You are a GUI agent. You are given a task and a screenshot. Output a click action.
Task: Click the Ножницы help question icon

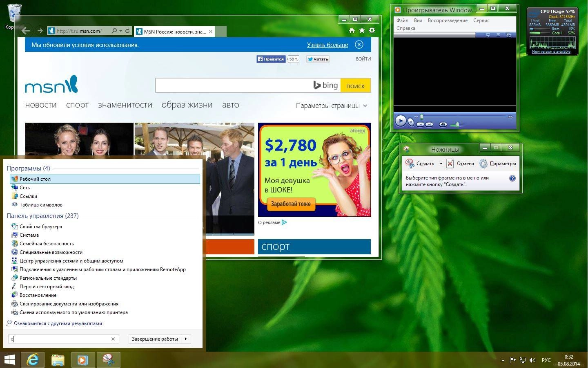pyautogui.click(x=512, y=178)
